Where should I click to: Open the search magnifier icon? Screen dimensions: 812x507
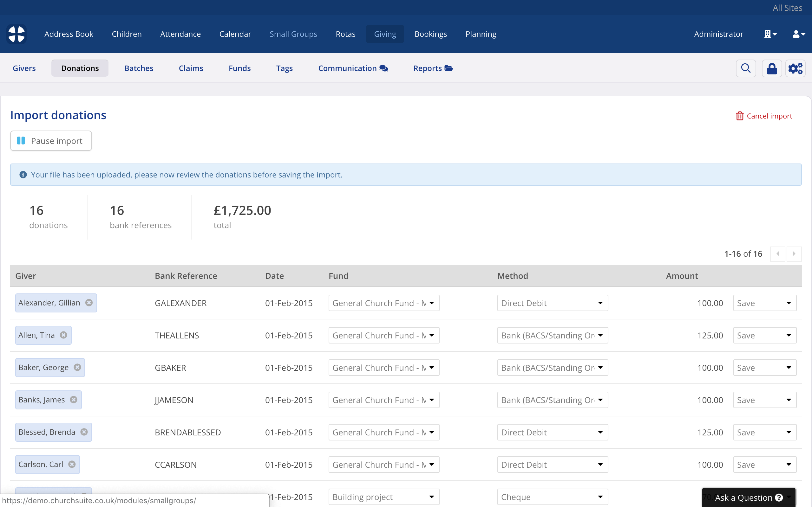click(746, 68)
